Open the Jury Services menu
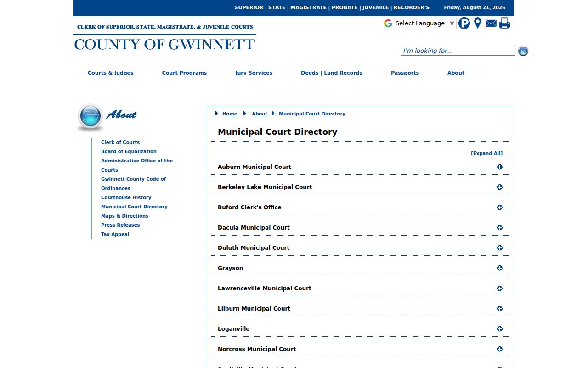588x368 pixels. 254,73
